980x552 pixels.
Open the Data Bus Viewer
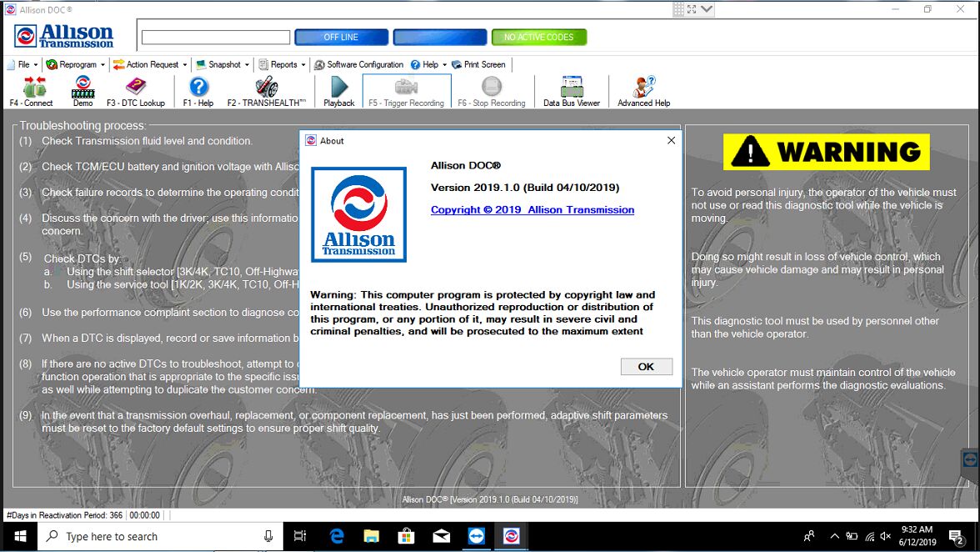(572, 91)
